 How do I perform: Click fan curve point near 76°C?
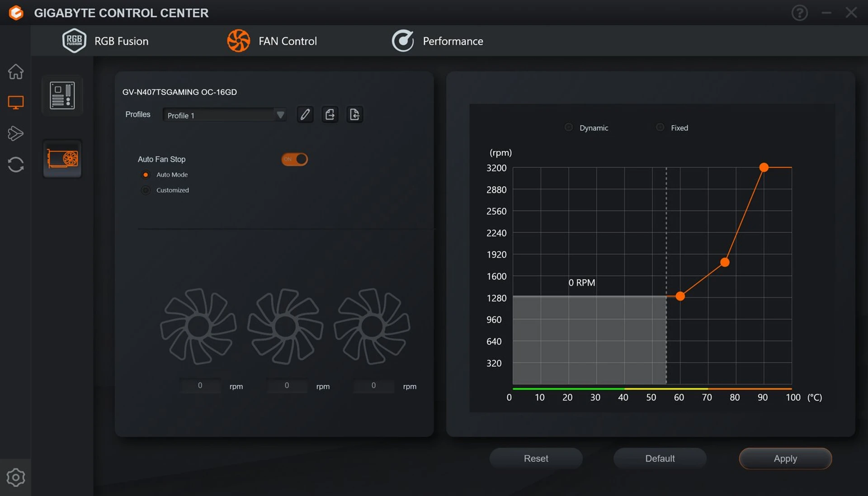725,262
